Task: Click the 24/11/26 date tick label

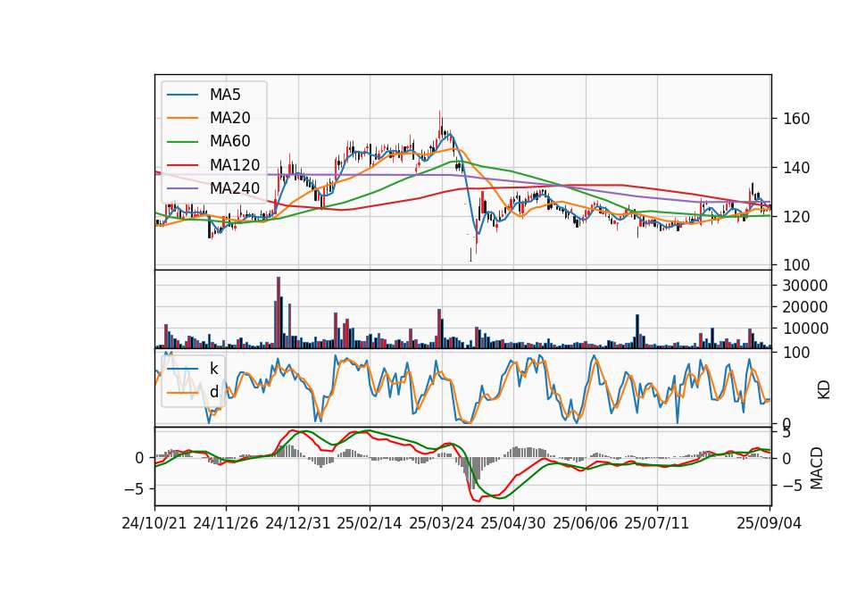Action: click(x=226, y=523)
